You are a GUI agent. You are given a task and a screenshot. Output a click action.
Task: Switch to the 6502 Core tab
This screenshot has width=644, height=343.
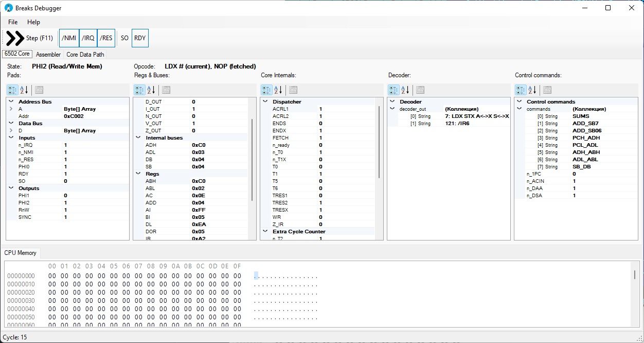click(x=17, y=54)
